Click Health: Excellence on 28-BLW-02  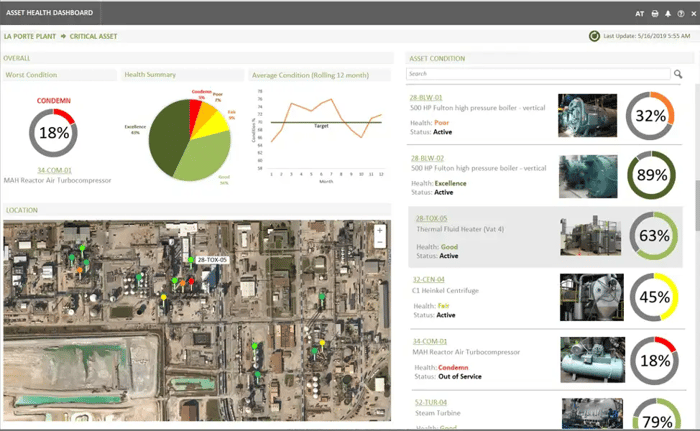pos(438,183)
